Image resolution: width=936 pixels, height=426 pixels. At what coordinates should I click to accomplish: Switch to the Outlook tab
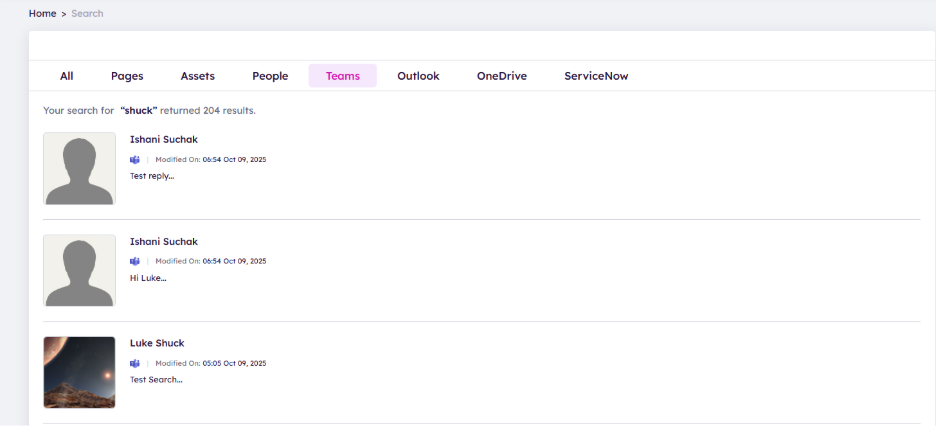pyautogui.click(x=418, y=76)
